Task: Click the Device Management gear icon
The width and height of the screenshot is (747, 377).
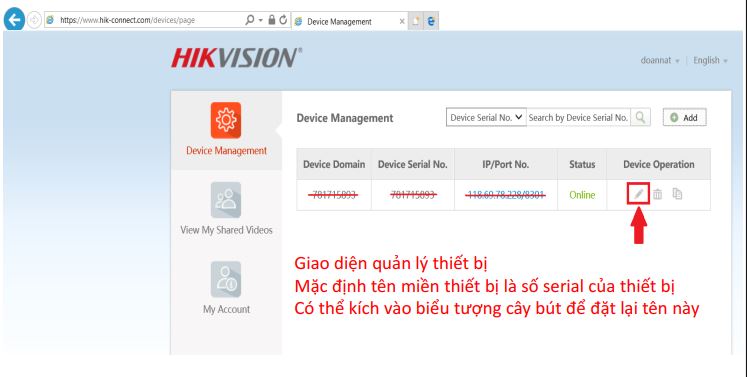Action: [x=226, y=120]
